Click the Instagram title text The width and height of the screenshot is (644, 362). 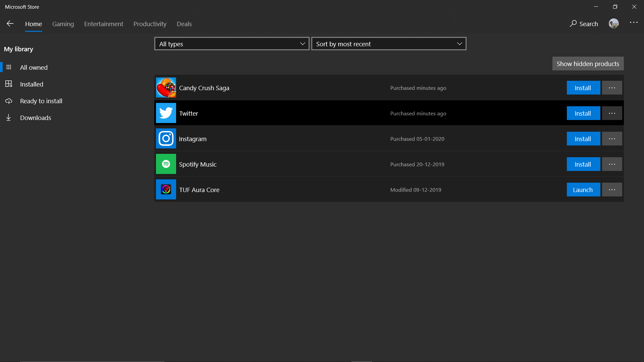tap(193, 139)
